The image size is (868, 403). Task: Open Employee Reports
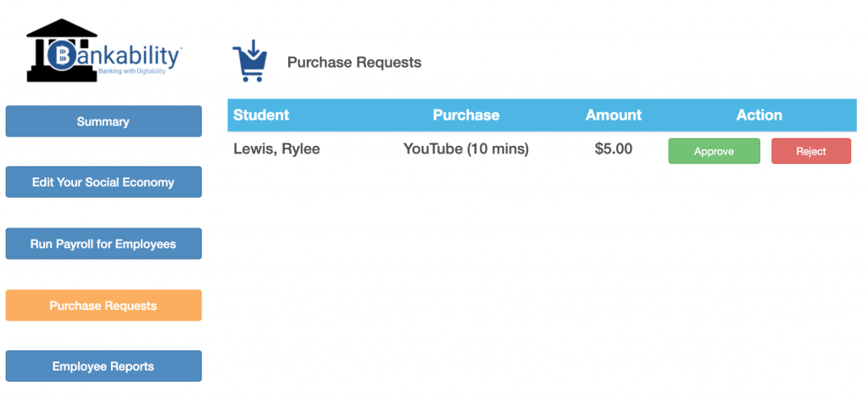pos(103,367)
